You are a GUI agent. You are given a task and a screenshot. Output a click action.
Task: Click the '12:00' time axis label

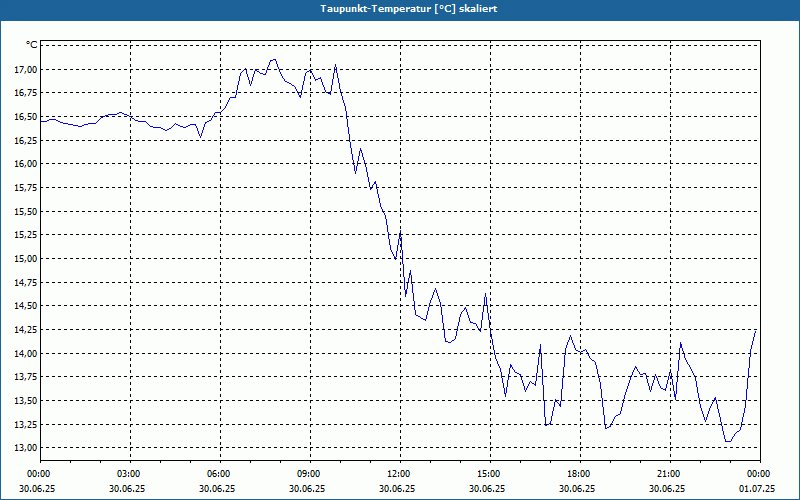click(x=398, y=474)
